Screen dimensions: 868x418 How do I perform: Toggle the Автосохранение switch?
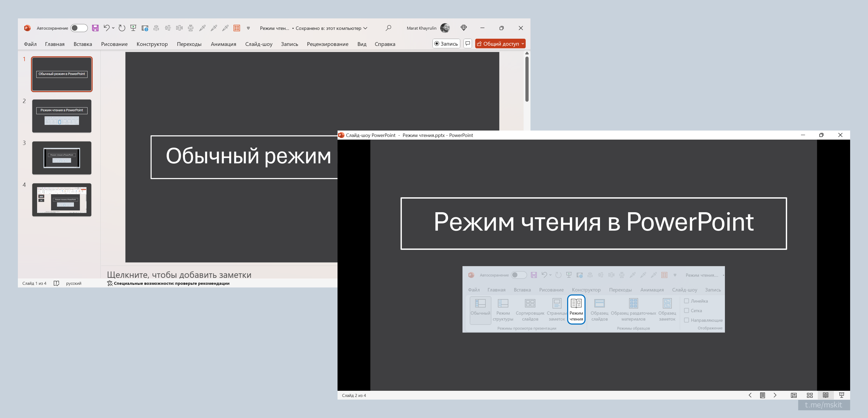[79, 28]
